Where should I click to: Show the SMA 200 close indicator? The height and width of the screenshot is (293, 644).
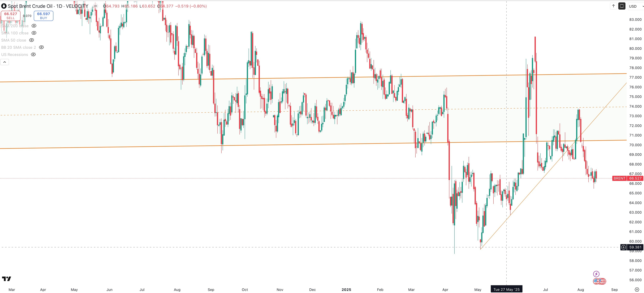(34, 26)
